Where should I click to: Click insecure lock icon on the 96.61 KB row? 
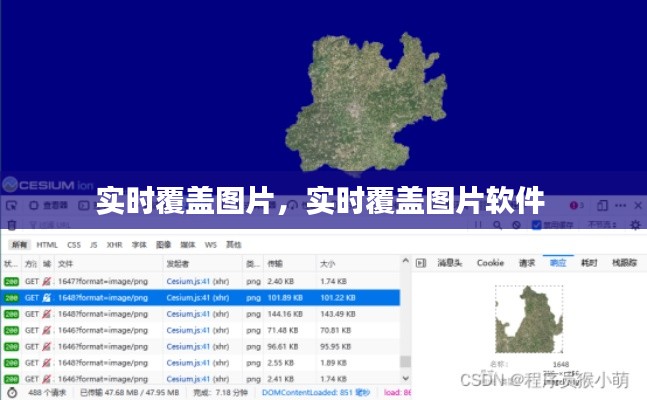pyautogui.click(x=47, y=346)
